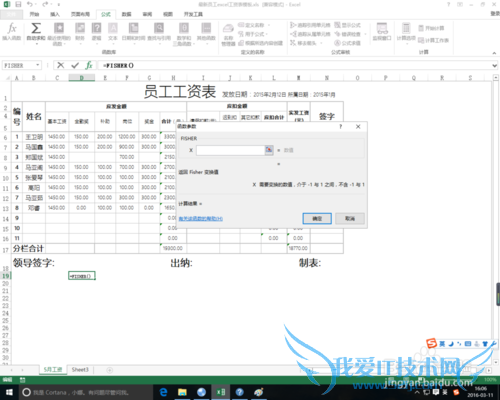500x400 pixels.
Task: Expand the formula bar with the chevron
Action: pyautogui.click(x=495, y=66)
